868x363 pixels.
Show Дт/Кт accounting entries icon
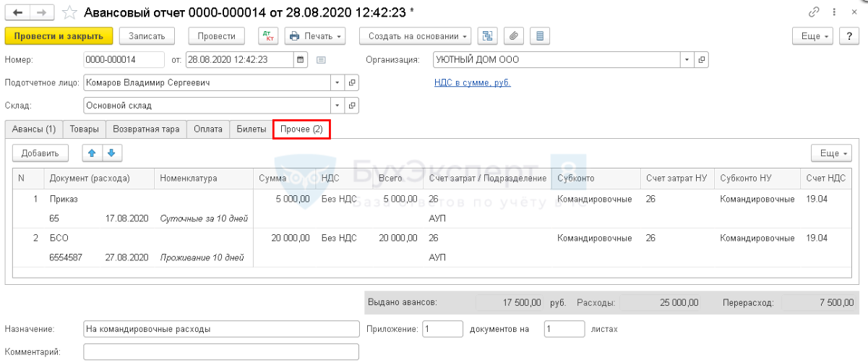(x=268, y=36)
